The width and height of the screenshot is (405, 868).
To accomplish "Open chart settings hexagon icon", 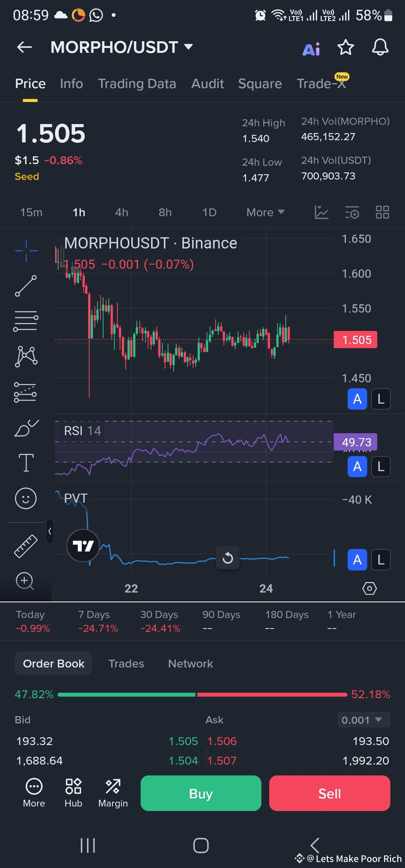I will 369,588.
